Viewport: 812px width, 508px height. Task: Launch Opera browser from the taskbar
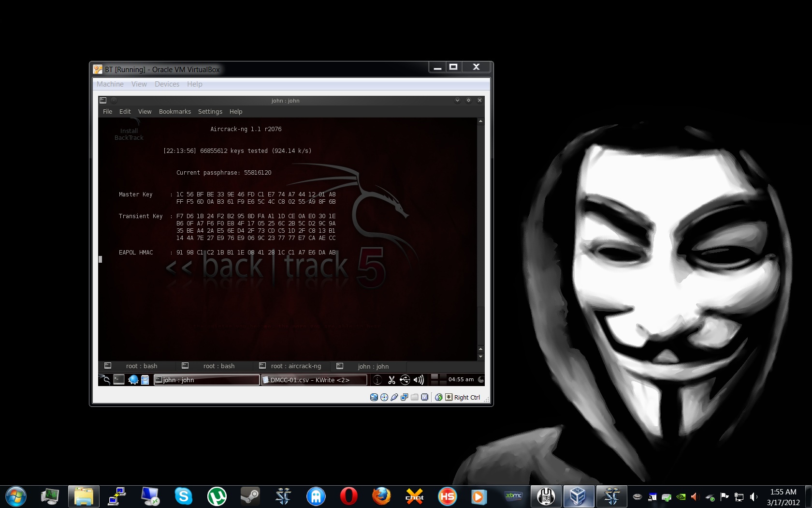click(x=348, y=496)
